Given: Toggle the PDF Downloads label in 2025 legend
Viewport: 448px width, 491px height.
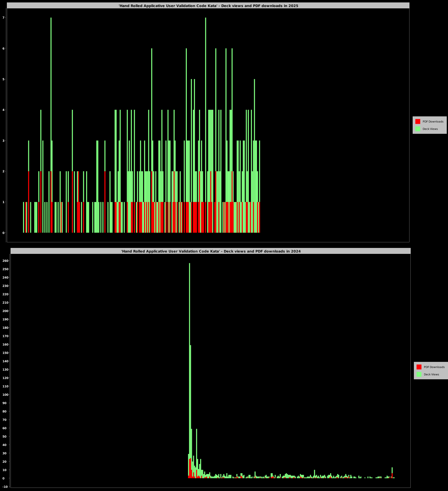Looking at the screenshot, I should click(433, 122).
